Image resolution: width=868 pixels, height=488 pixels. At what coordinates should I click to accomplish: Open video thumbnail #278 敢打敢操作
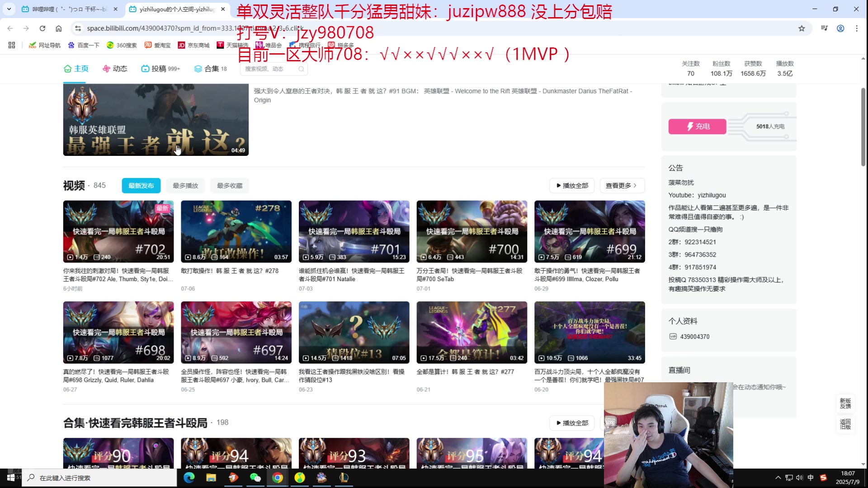click(x=236, y=231)
